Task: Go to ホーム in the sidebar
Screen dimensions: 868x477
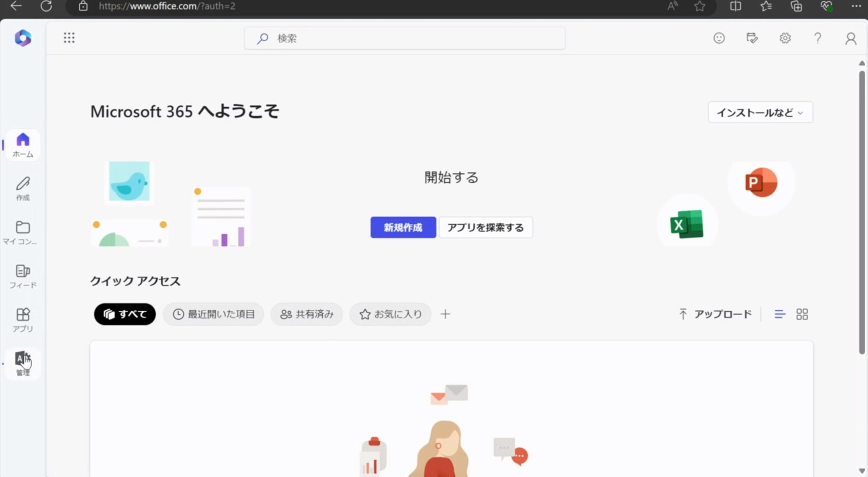Action: coord(23,145)
